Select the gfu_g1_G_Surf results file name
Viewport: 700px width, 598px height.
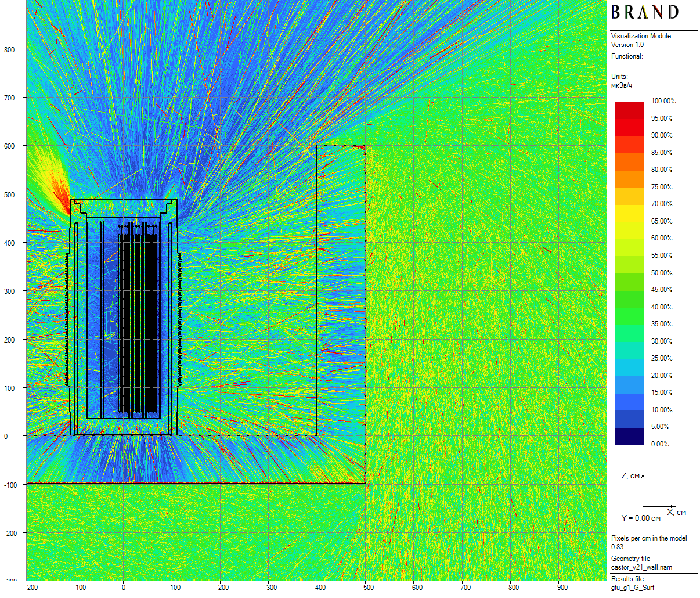click(632, 588)
